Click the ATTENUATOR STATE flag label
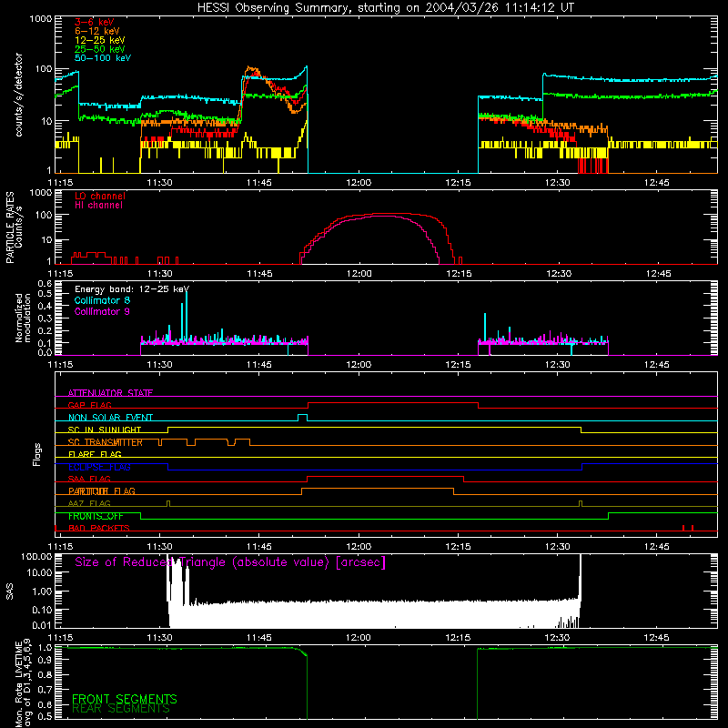This screenshot has height=728, width=728. click(x=110, y=393)
